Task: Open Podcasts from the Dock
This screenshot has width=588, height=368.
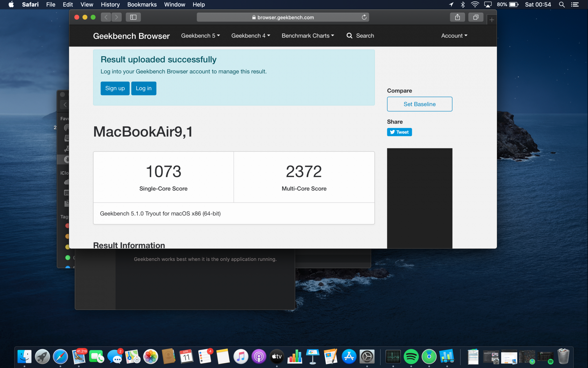Action: coord(259,357)
